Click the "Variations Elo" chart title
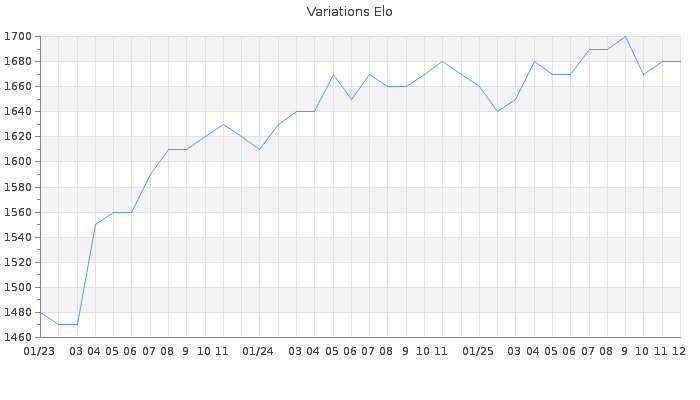The image size is (700, 400). [349, 12]
